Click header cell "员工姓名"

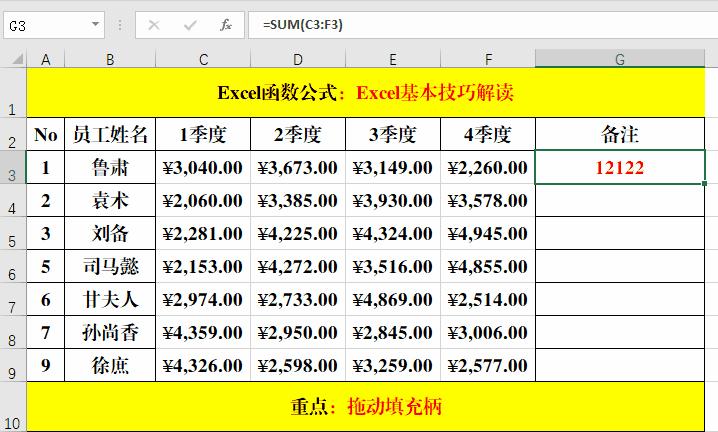click(110, 134)
